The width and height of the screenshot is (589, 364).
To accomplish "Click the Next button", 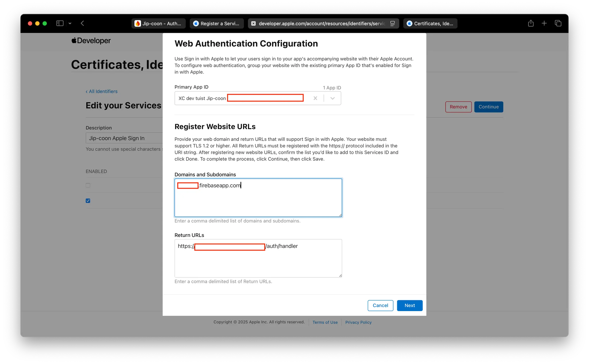I will pos(410,305).
